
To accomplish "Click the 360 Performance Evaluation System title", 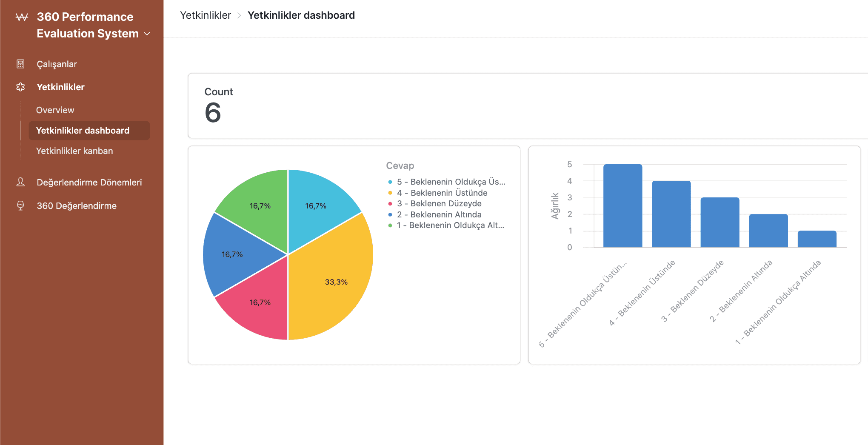I will coord(87,25).
